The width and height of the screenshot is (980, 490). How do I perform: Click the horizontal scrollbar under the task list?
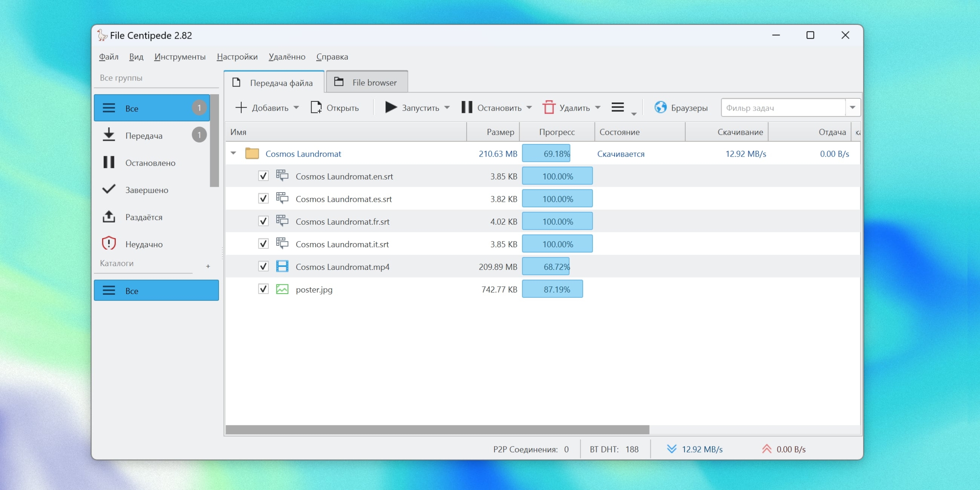click(438, 430)
